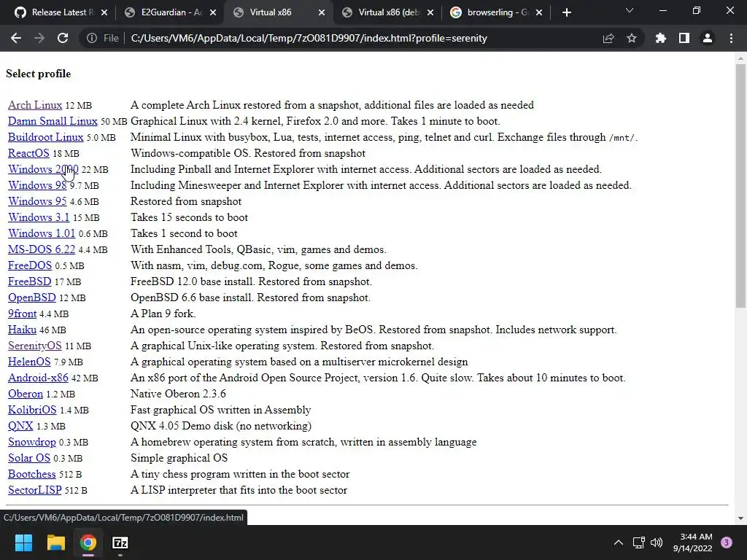The image size is (747, 560).
Task: Open the FreeDOS profile
Action: click(29, 265)
